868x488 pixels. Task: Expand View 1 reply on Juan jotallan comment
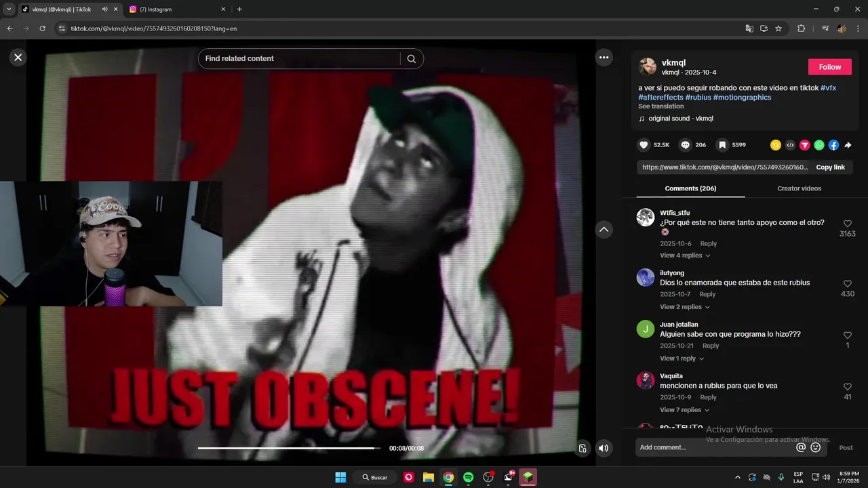682,359
